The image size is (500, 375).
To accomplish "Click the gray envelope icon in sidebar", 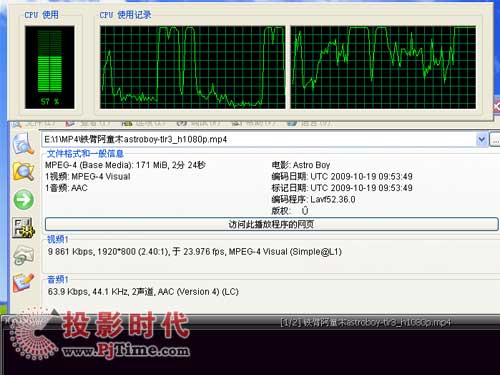I will tap(23, 255).
